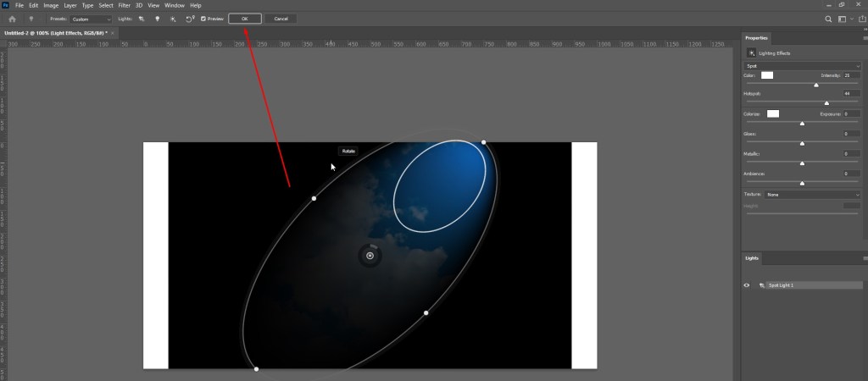Screen dimensions: 868x381
Task: Open the Lights panel menu icon
Action: click(865, 258)
